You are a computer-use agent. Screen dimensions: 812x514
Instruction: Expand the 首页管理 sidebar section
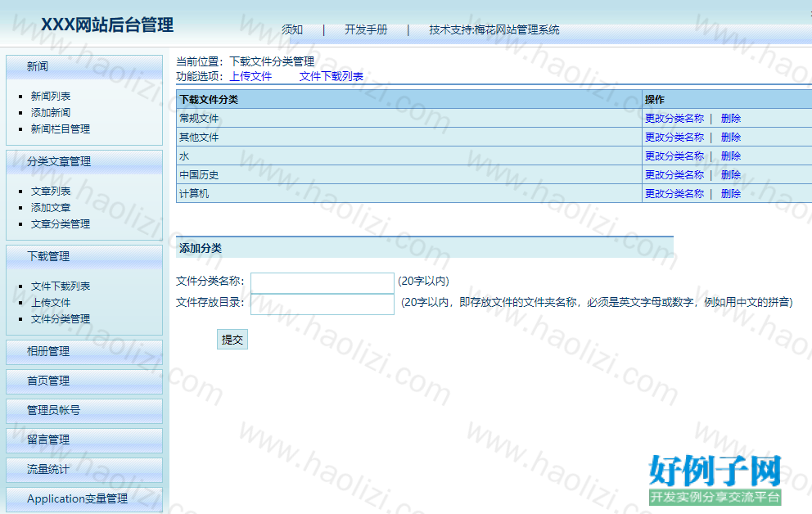tap(84, 381)
